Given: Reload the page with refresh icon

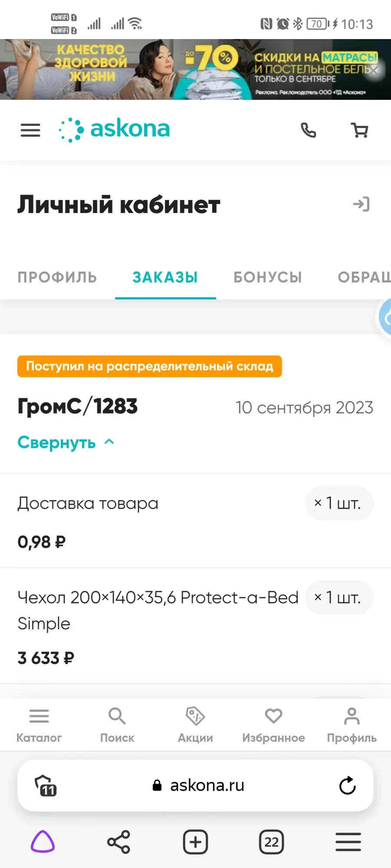Looking at the screenshot, I should pos(348,786).
